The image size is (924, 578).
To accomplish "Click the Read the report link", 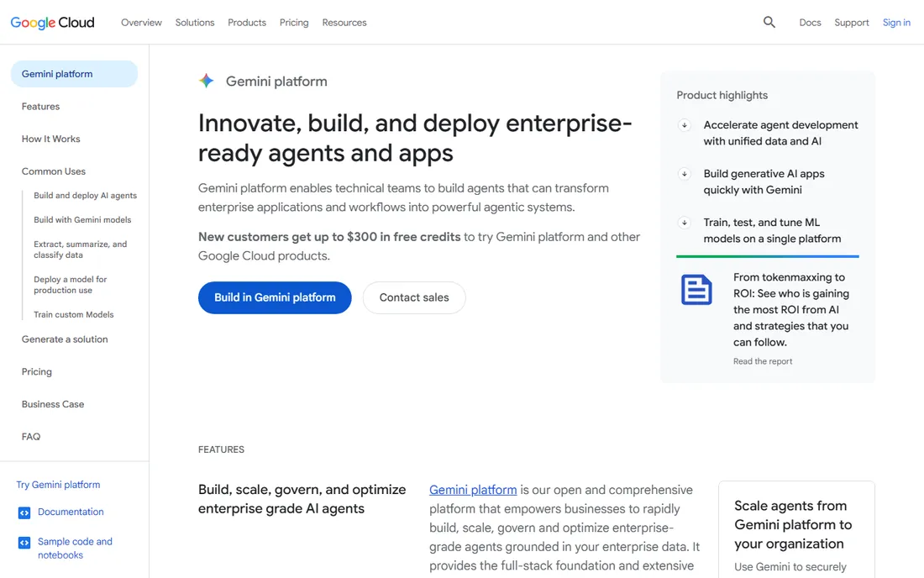I will pyautogui.click(x=763, y=361).
